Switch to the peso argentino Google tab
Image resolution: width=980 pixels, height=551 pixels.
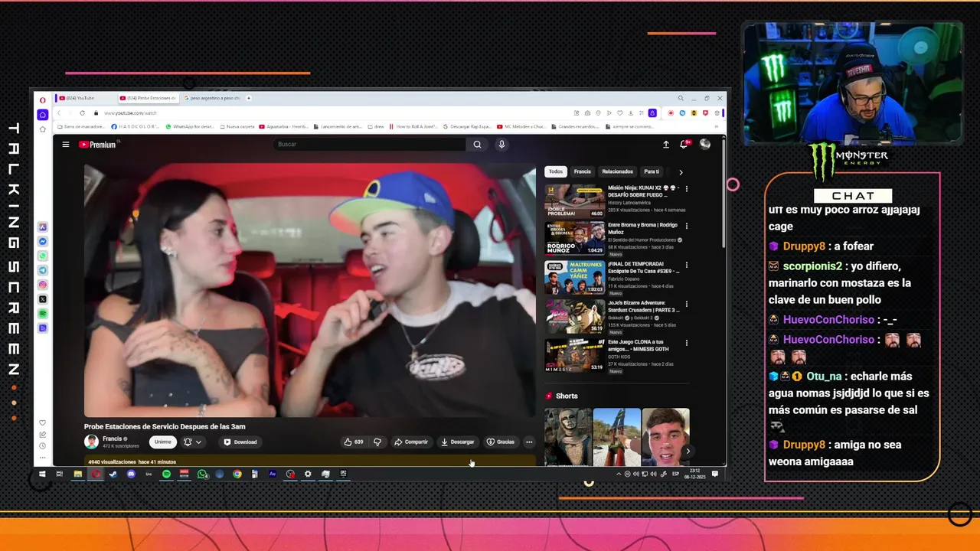tap(211, 98)
